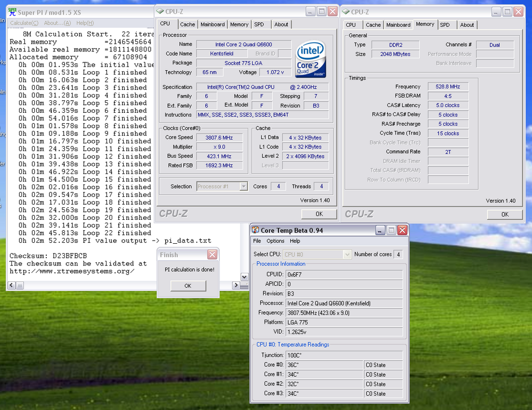The image size is (532, 410).
Task: Open the Calculate menu in Super PI
Action: tap(24, 23)
